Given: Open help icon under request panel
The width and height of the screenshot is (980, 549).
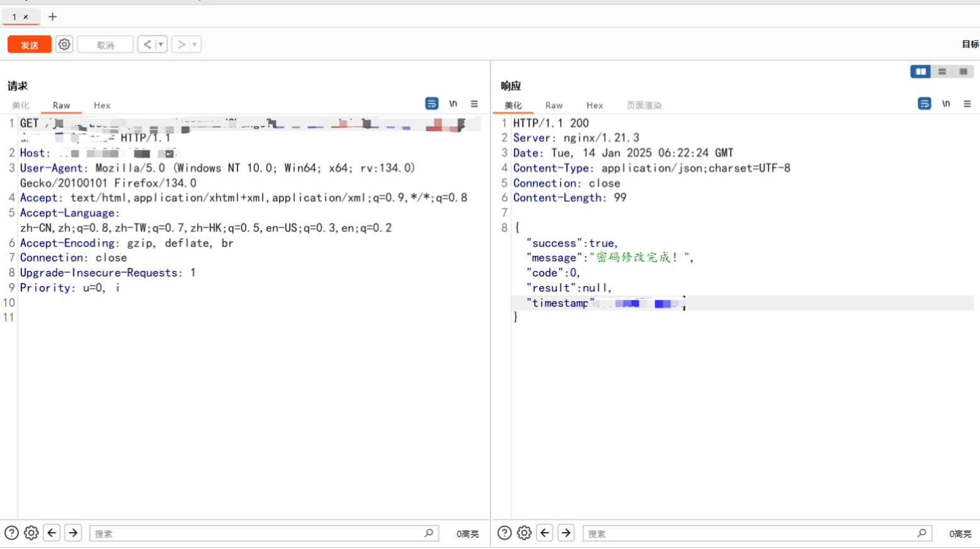Looking at the screenshot, I should [x=11, y=533].
